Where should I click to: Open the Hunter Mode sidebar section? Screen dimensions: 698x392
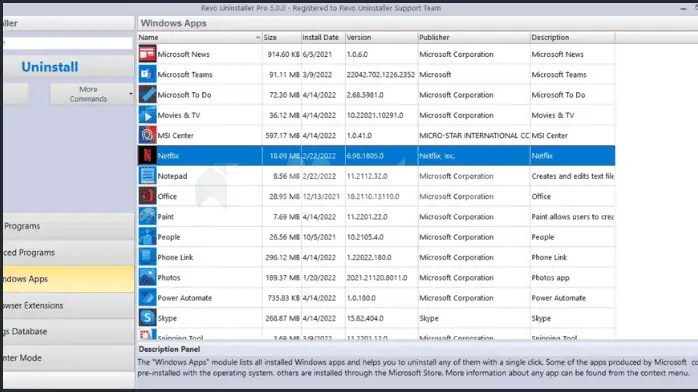coord(68,358)
